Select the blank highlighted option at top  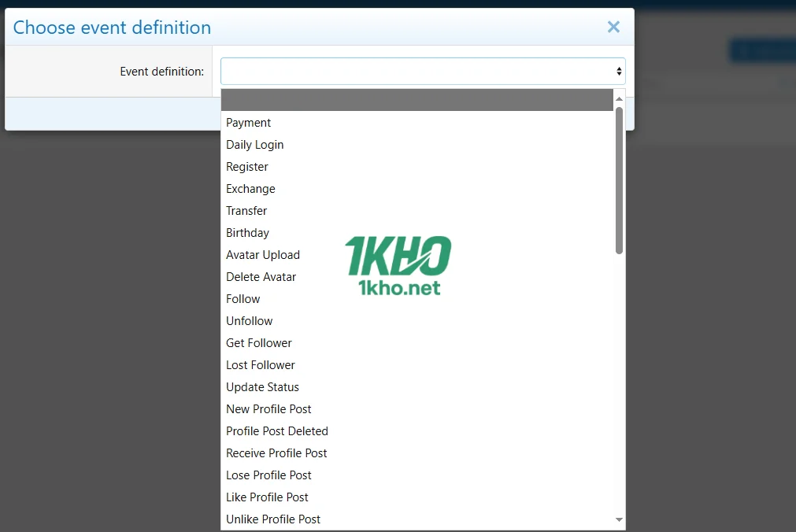click(417, 100)
